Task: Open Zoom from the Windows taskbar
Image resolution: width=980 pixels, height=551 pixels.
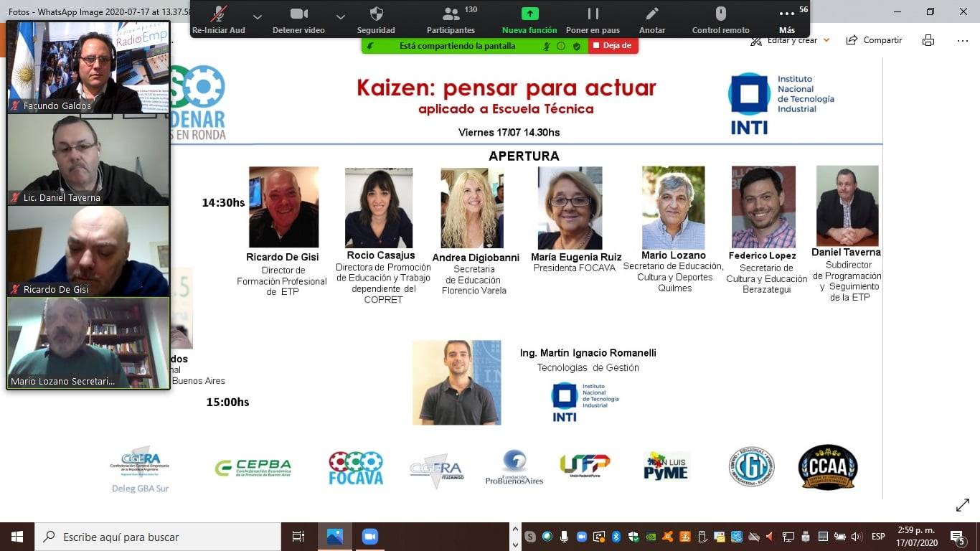Action: coord(370,537)
